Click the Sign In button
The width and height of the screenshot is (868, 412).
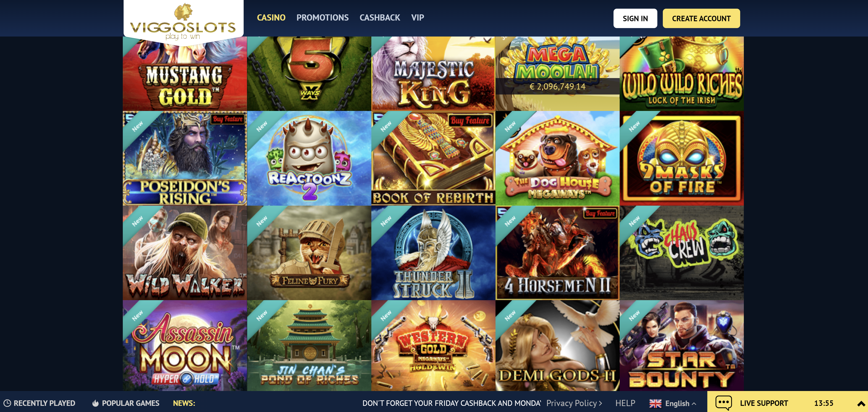635,18
